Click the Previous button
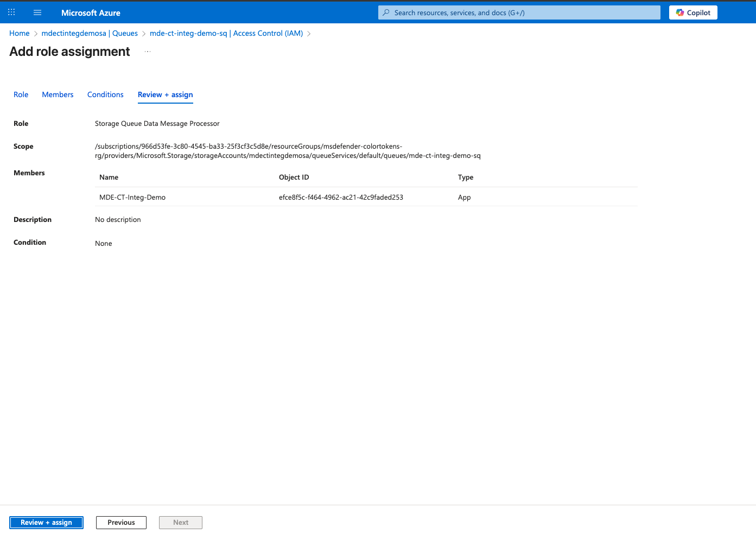The image size is (756, 540). pyautogui.click(x=121, y=523)
